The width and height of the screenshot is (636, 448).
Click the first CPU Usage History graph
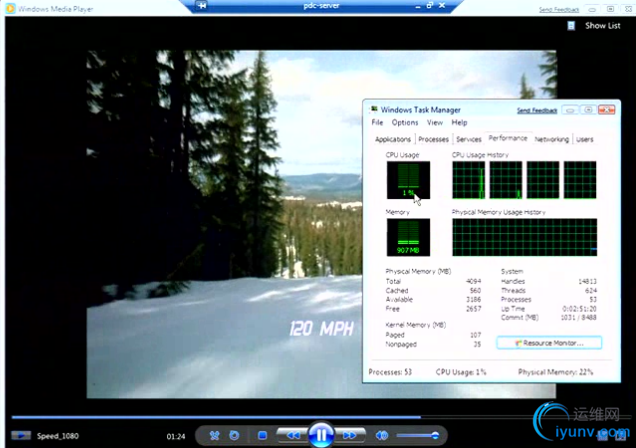[468, 180]
